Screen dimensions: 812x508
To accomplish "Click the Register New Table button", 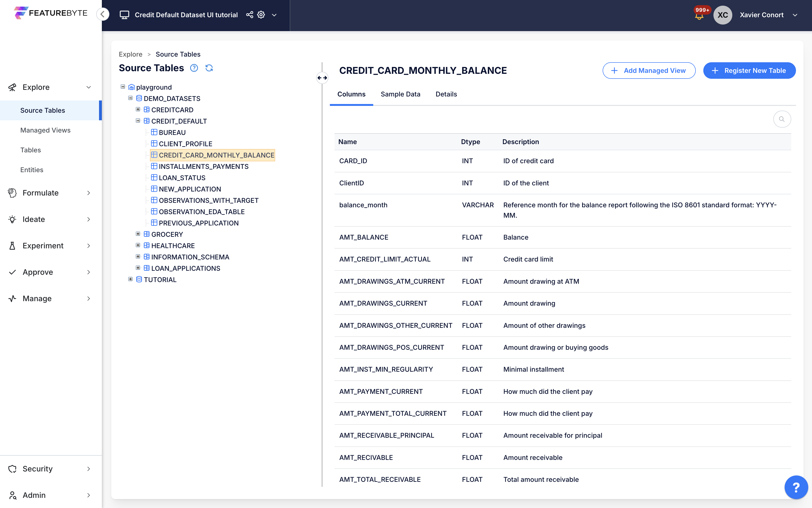I will coord(749,71).
